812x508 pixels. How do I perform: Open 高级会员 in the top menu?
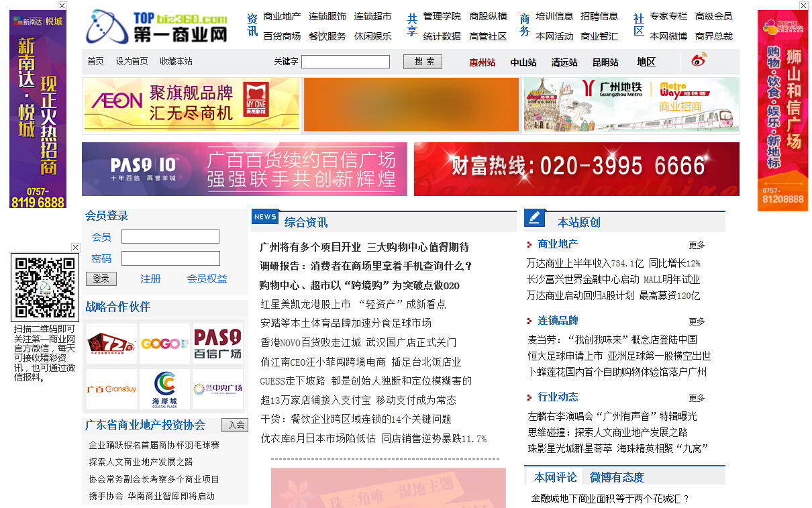[713, 16]
